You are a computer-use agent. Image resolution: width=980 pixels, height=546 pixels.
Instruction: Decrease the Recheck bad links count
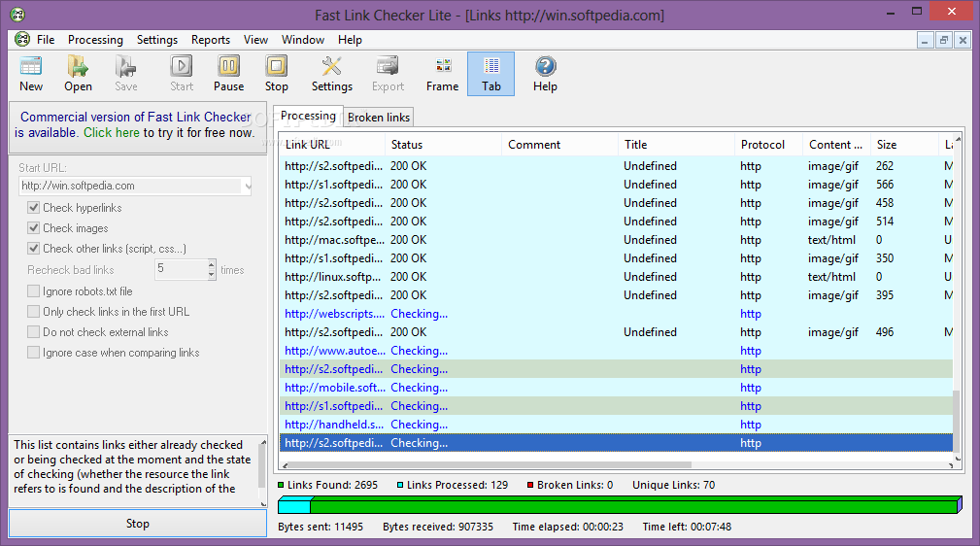tap(212, 275)
